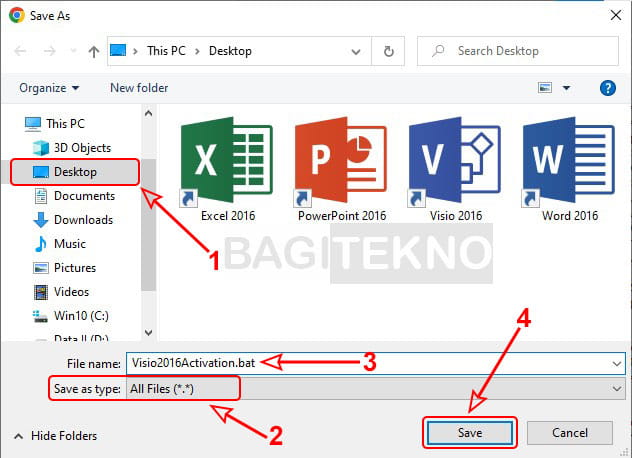Select the Visio 2016 shortcut icon
The image size is (632, 458).
pyautogui.click(x=455, y=160)
